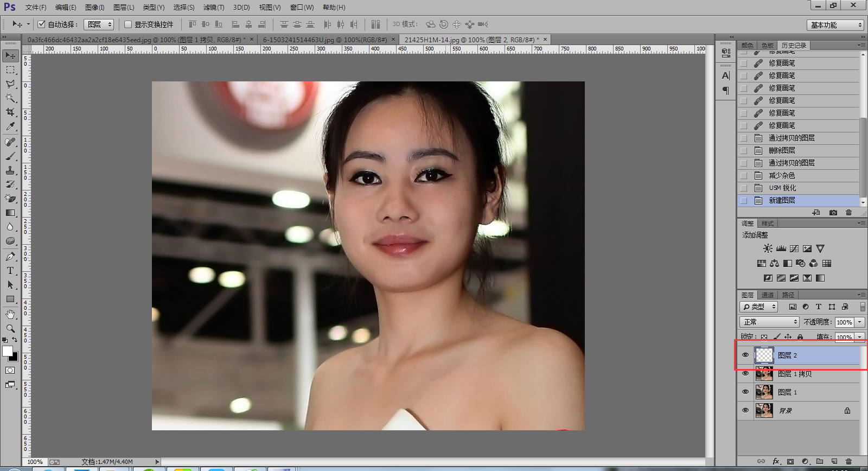Click zoom level 100% field in status bar
The image size is (868, 471).
point(35,462)
